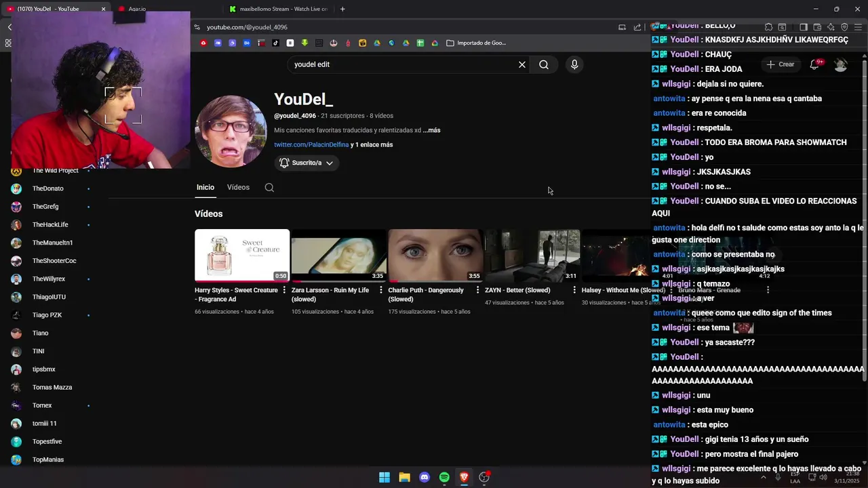Expand channel description with ...más
Screen dimensions: 868x488
pos(431,130)
